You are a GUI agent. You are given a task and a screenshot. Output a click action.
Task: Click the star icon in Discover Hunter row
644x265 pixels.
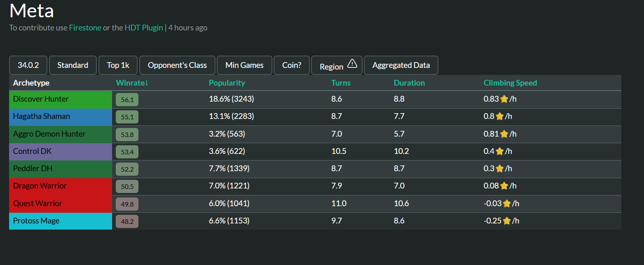point(504,99)
